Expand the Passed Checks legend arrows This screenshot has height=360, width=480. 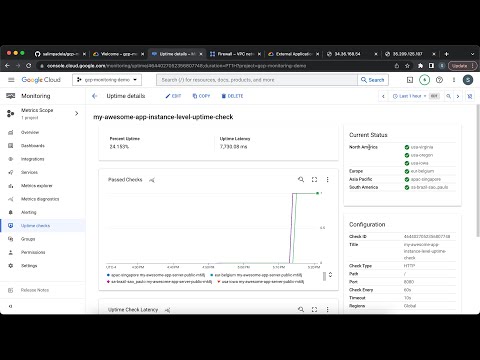(x=330, y=275)
